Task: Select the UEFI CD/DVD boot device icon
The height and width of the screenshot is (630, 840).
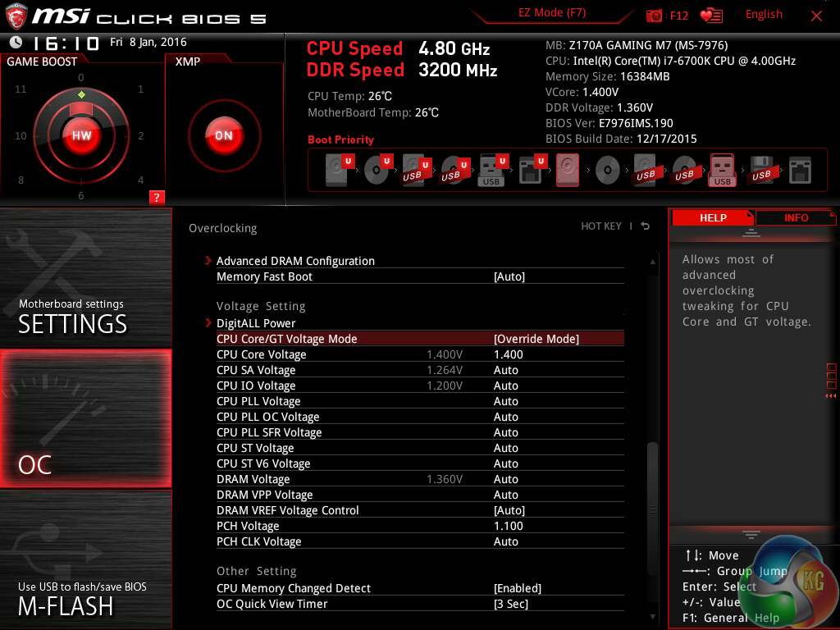Action: [377, 170]
